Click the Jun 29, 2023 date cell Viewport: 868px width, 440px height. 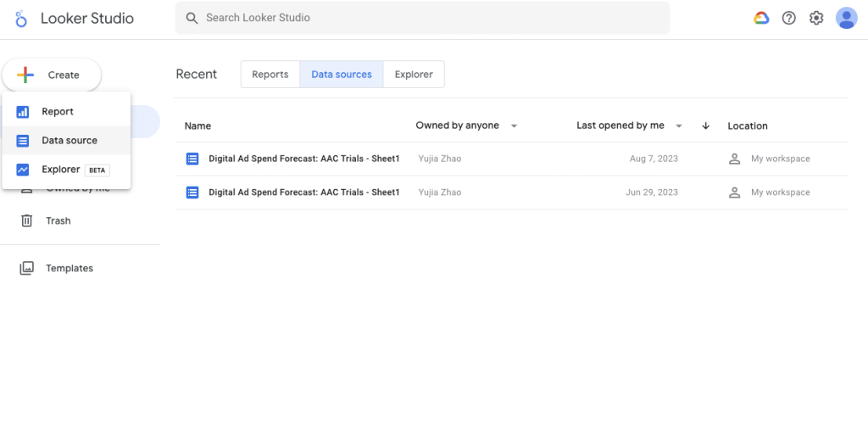coord(652,192)
